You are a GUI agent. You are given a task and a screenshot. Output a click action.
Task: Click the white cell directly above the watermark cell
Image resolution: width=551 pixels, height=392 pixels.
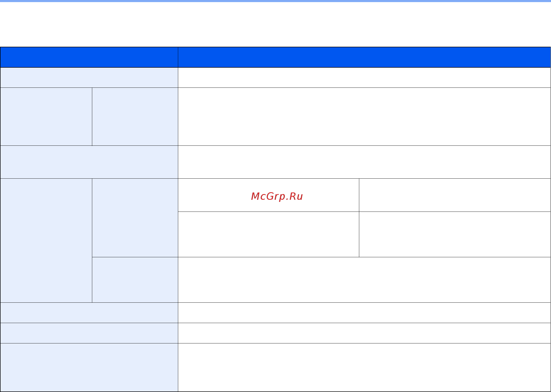[364, 162]
